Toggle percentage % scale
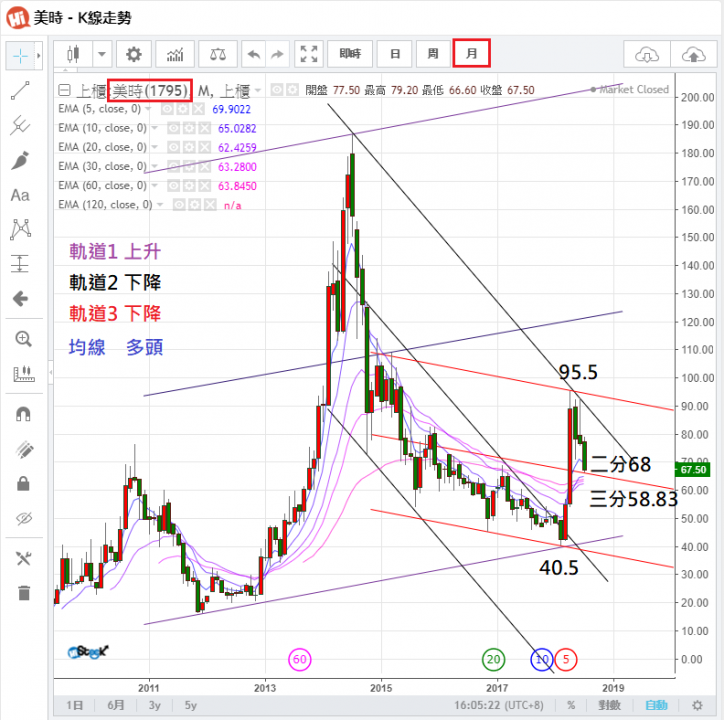The image size is (724, 720). coord(571,705)
